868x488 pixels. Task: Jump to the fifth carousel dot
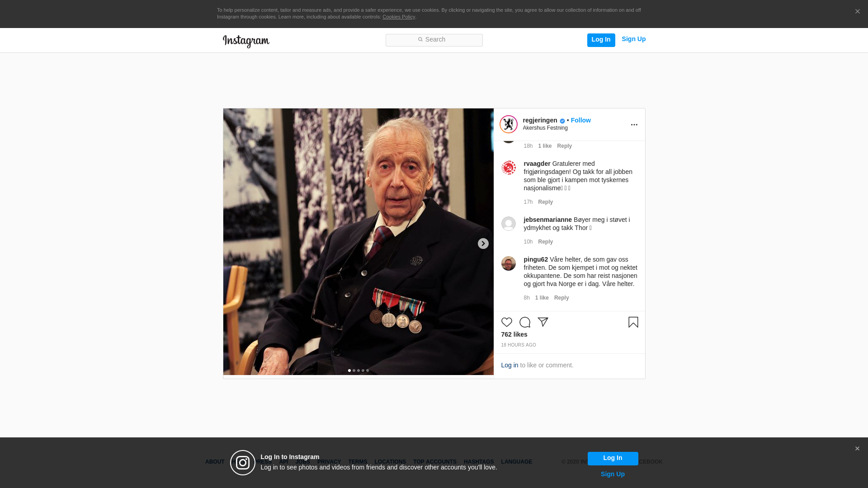pyautogui.click(x=368, y=371)
